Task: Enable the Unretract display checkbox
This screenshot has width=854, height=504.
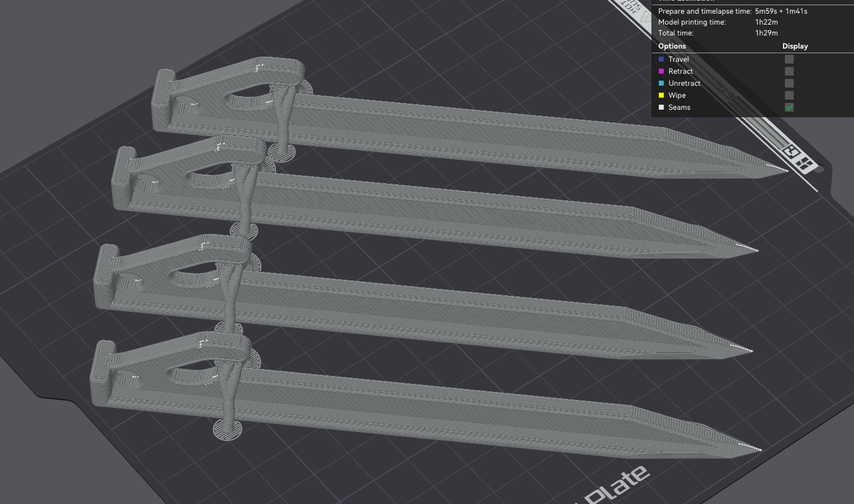Action: click(789, 83)
